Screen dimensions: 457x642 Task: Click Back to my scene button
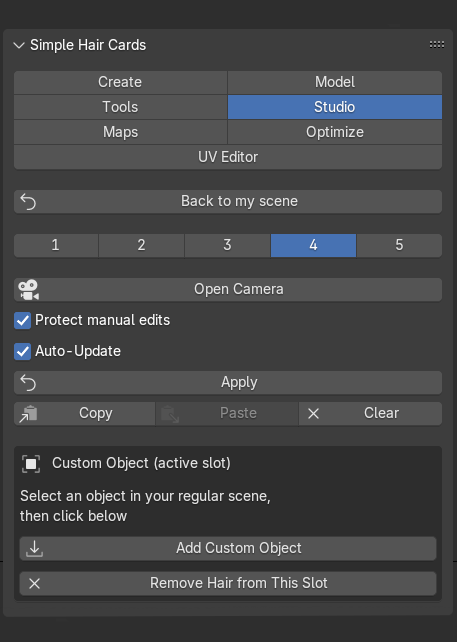(x=228, y=201)
